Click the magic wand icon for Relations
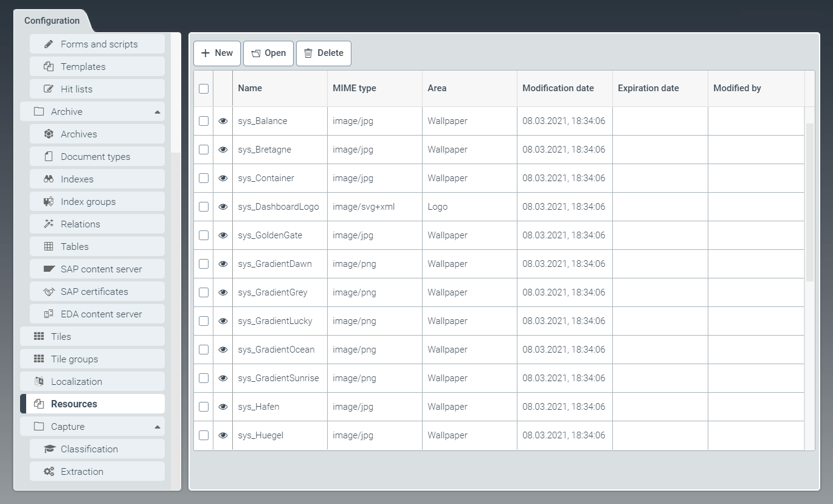The height and width of the screenshot is (504, 833). (49, 224)
